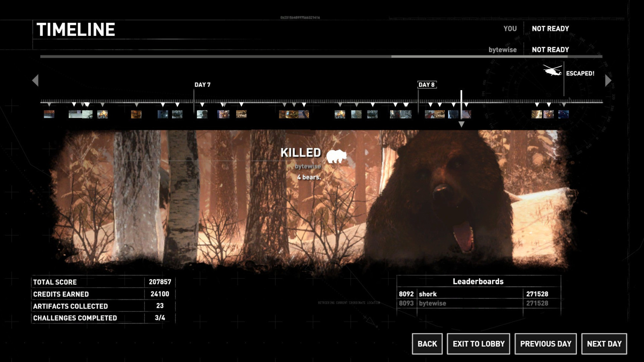Click the white bear icon beside KILLED

336,156
